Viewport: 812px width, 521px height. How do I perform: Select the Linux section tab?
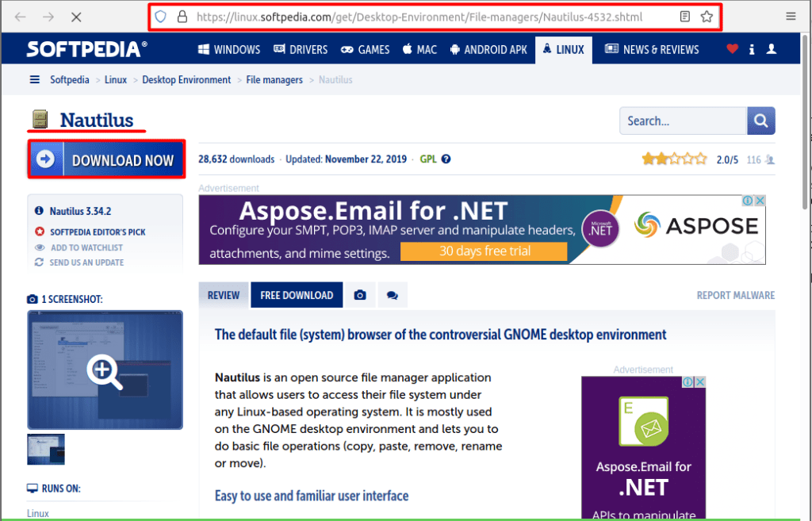pyautogui.click(x=564, y=50)
